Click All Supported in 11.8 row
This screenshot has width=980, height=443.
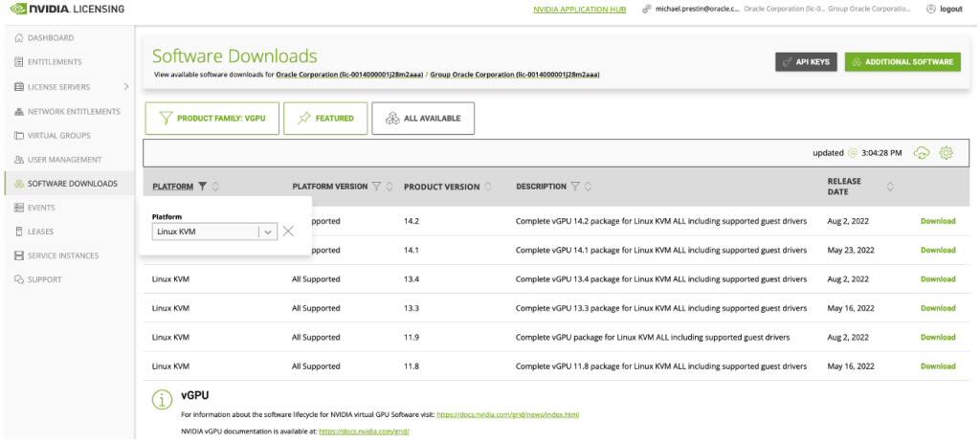pyautogui.click(x=316, y=366)
